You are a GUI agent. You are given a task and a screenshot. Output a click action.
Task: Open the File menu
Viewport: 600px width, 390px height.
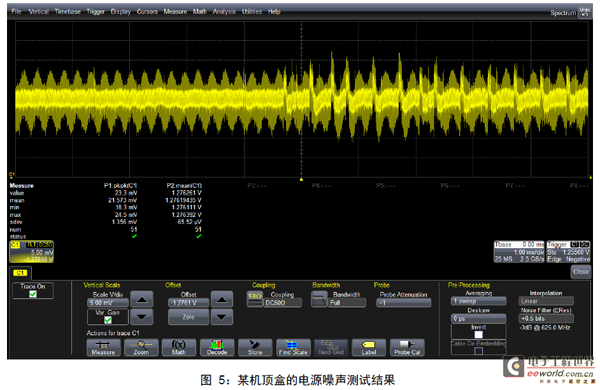point(16,11)
